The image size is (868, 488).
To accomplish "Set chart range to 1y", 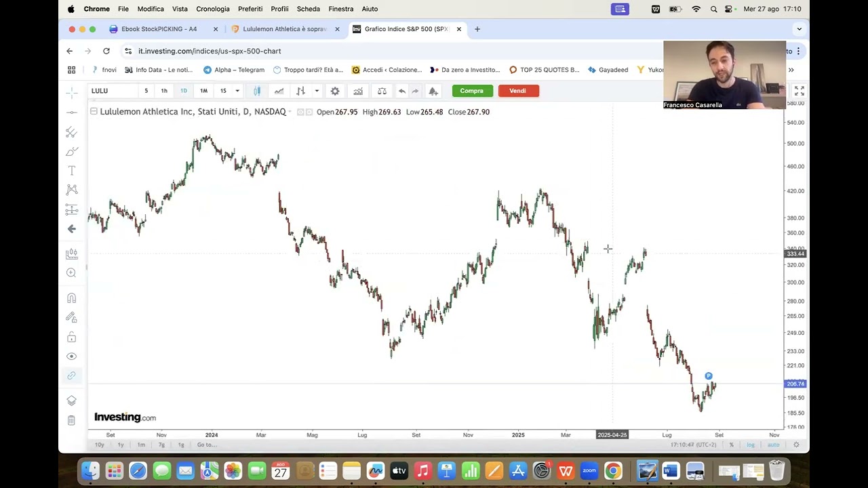I will pos(121,445).
